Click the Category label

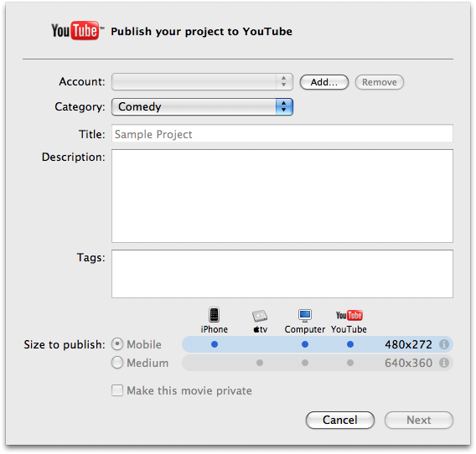(80, 107)
